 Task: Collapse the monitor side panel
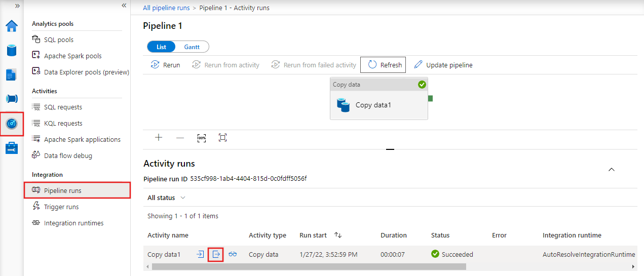[124, 6]
